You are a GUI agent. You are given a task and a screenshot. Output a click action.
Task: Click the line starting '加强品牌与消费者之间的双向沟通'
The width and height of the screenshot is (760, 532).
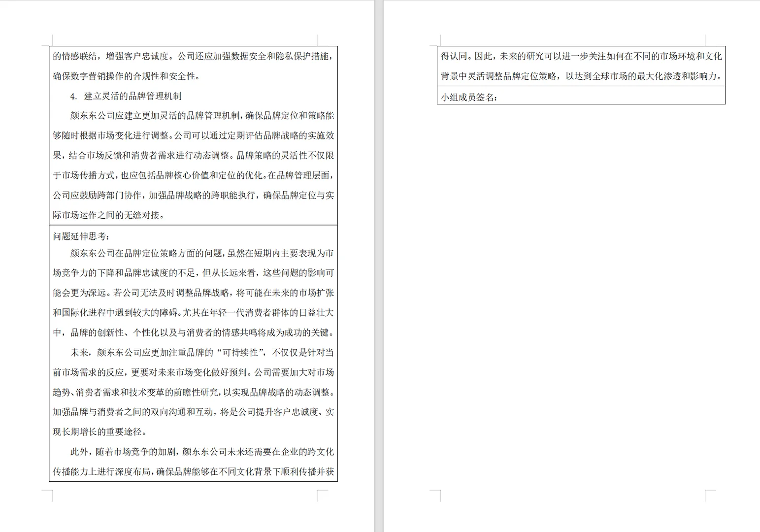(x=193, y=412)
